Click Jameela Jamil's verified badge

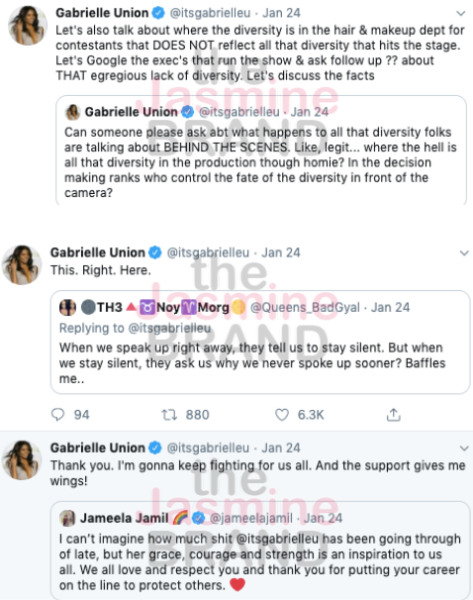click(x=198, y=518)
